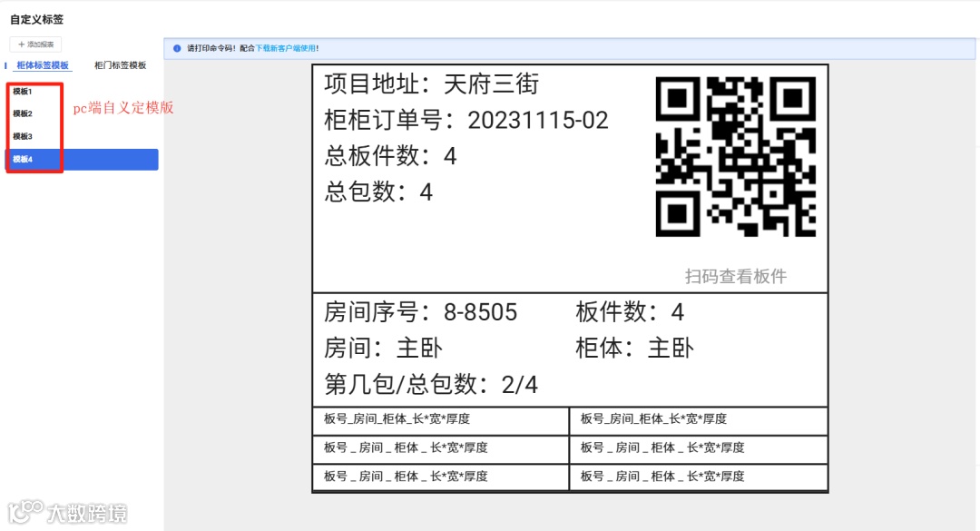Image resolution: width=980 pixels, height=531 pixels.
Task: Switch to the 柜体标签模板 tab
Action: (x=43, y=65)
